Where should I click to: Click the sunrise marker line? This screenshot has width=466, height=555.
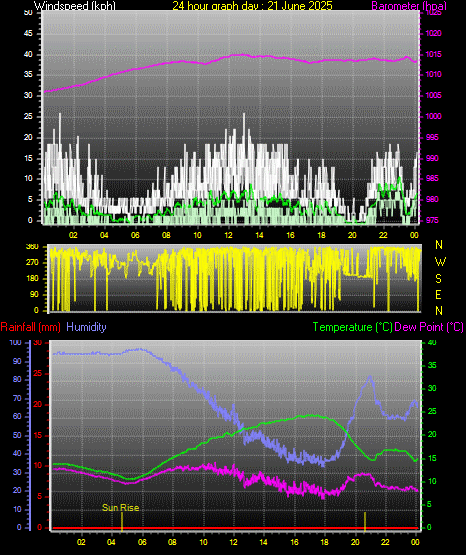[x=122, y=522]
